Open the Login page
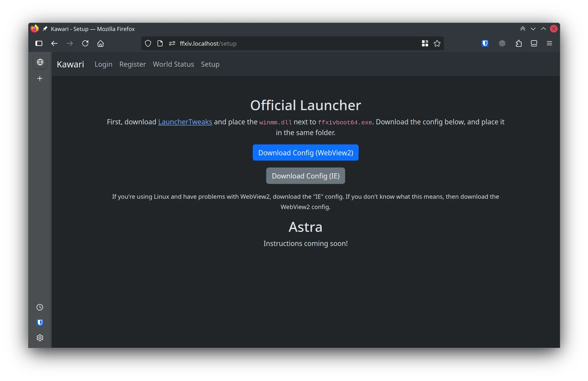 (104, 64)
